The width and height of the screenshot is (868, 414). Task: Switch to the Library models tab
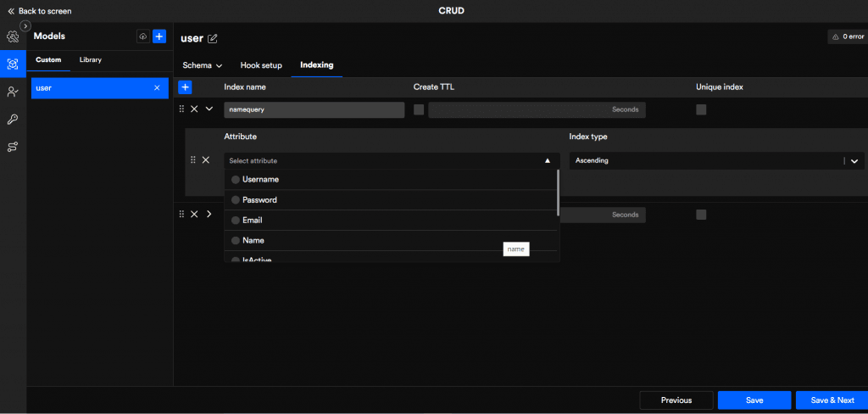pyautogui.click(x=90, y=60)
